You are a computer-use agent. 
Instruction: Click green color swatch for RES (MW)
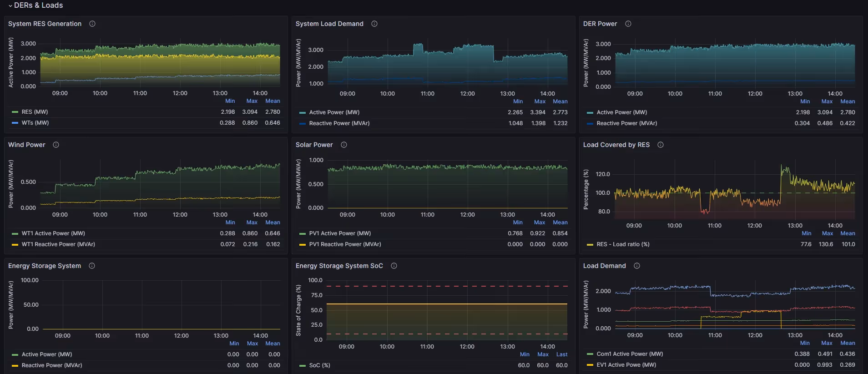point(15,112)
